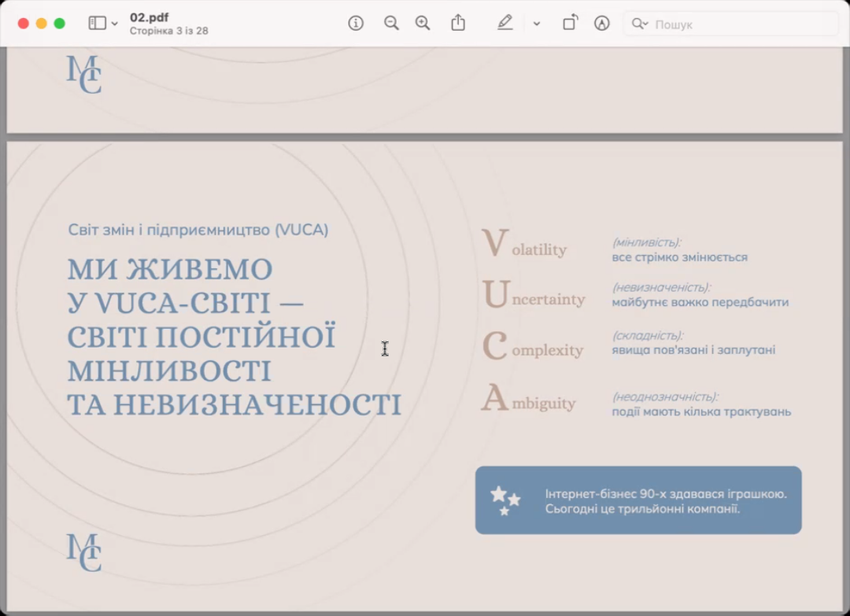Viewport: 850px width, 616px height.
Task: Rotate the page with the rotate icon
Action: pos(570,23)
